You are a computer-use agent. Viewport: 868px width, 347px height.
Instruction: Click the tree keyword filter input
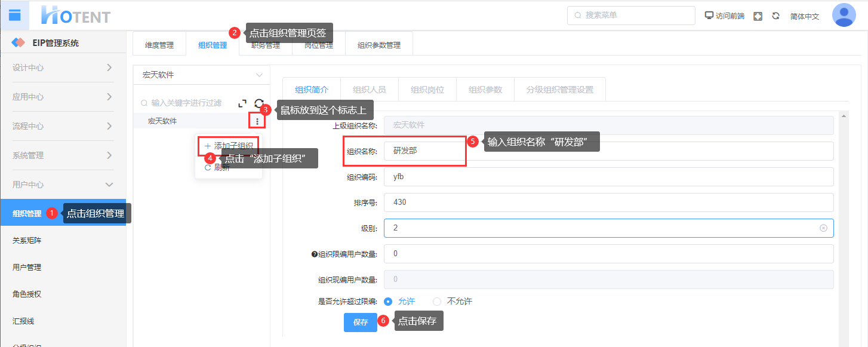point(186,103)
